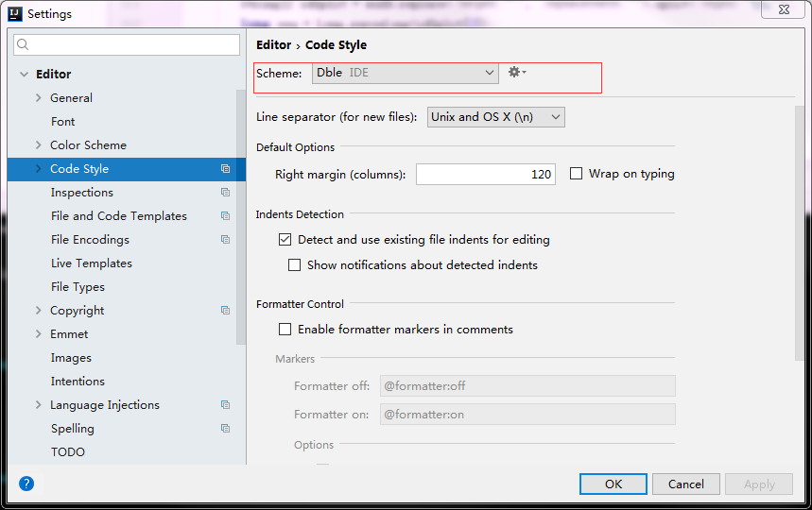
Task: Click the copy icon beside Code Style
Action: pyautogui.click(x=226, y=169)
